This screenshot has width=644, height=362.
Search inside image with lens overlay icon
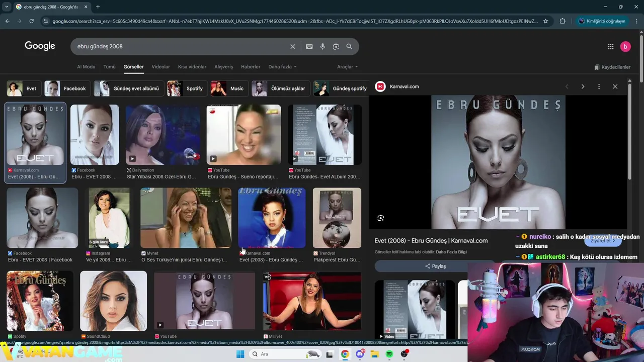(380, 218)
